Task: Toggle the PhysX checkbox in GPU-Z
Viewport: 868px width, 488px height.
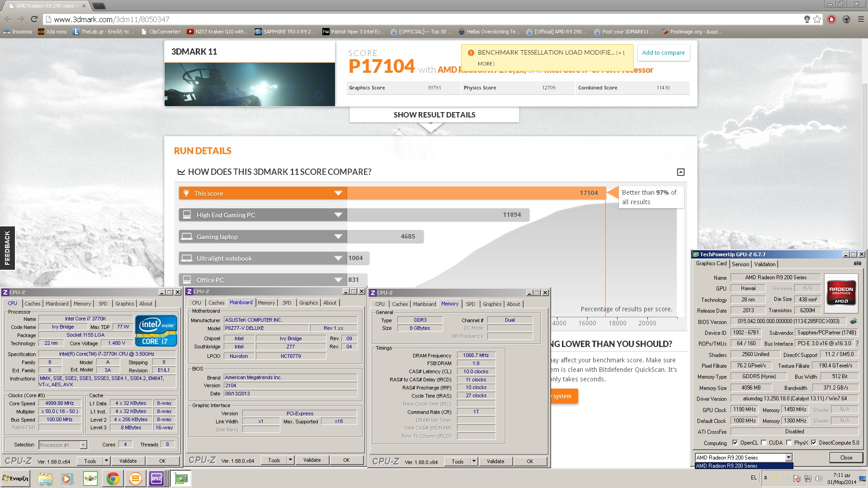Action: point(789,443)
